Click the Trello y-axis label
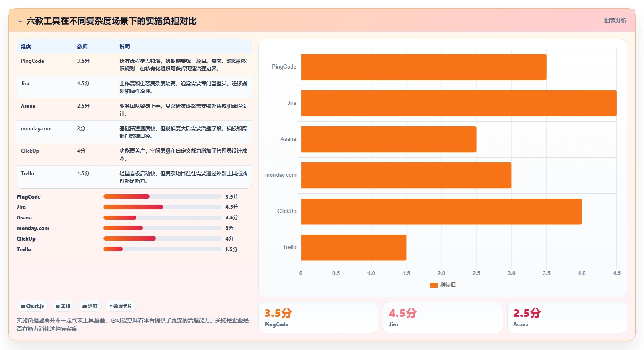Image resolution: width=644 pixels, height=350 pixels. click(x=290, y=247)
